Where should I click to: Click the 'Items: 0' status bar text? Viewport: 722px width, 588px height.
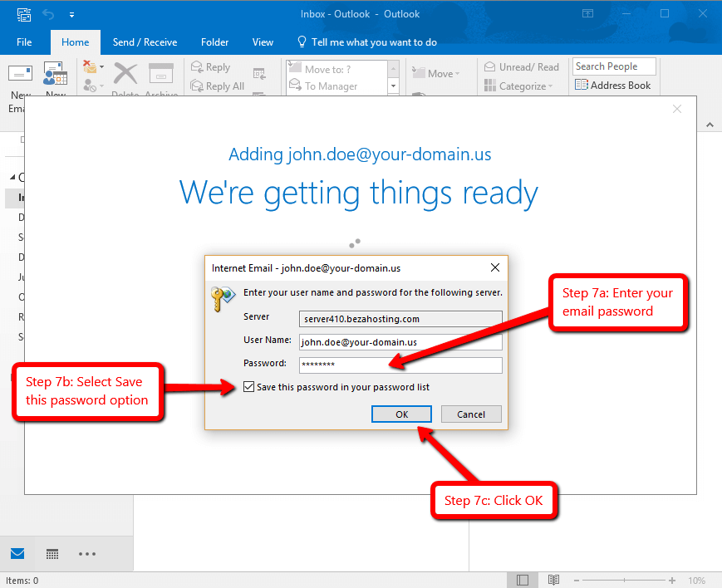tap(22, 581)
